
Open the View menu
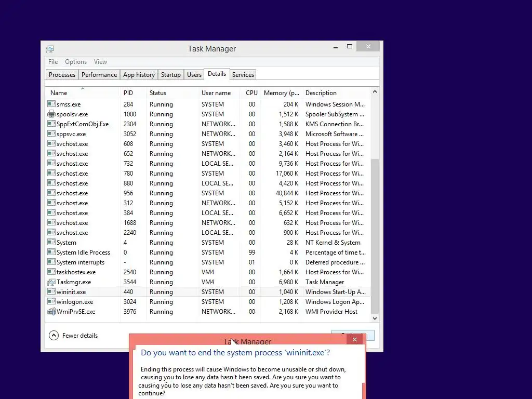(100, 62)
